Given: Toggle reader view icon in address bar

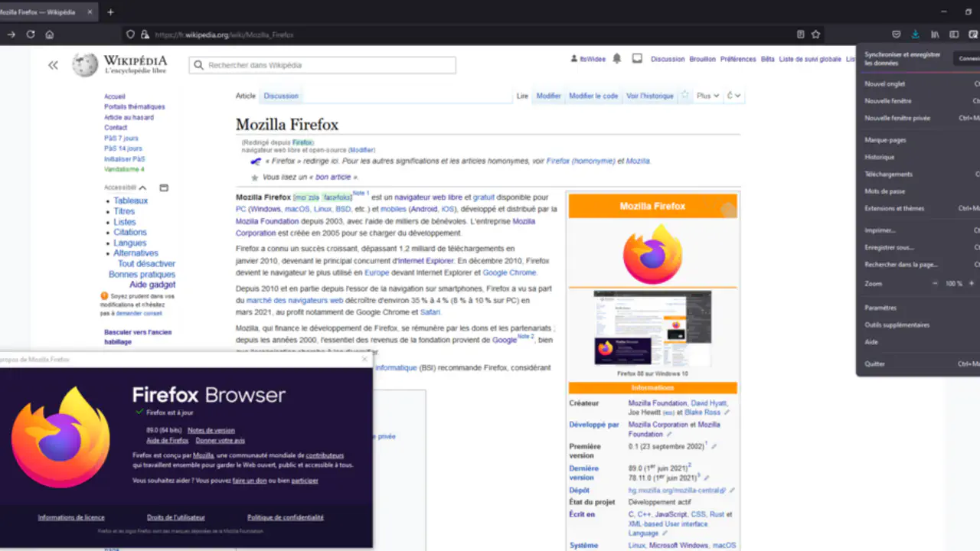Looking at the screenshot, I should (x=801, y=34).
